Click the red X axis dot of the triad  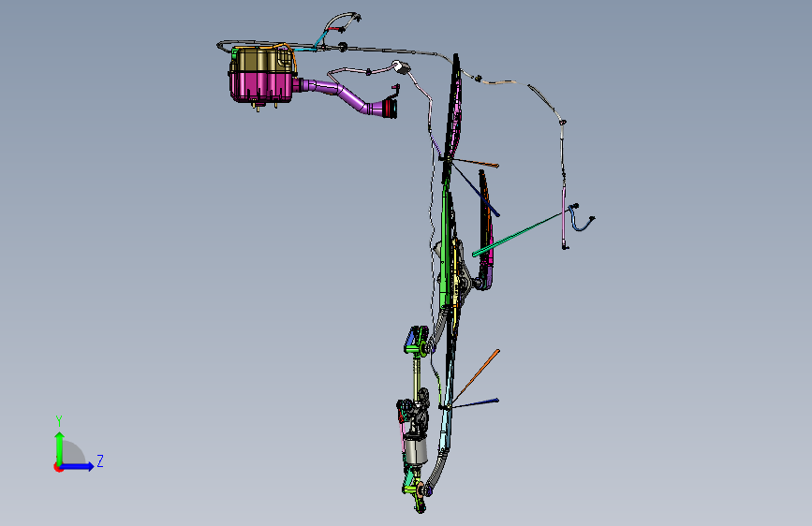tap(57, 467)
